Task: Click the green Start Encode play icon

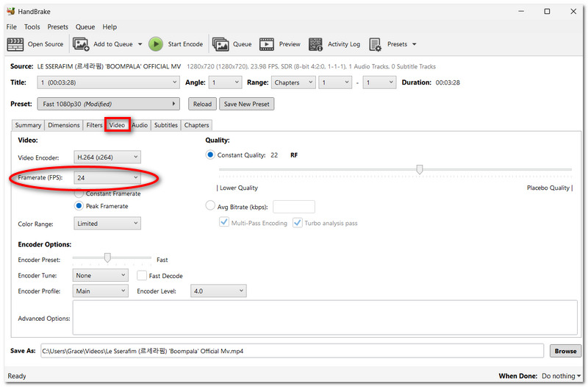Action: pyautogui.click(x=156, y=44)
